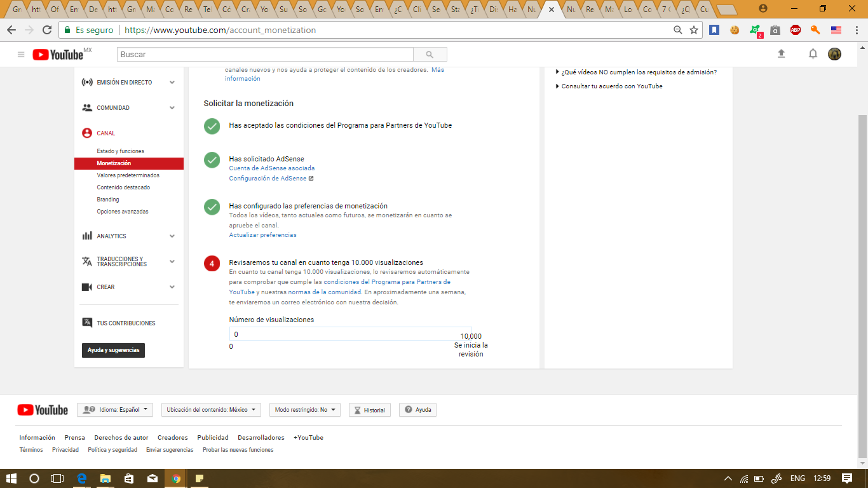Image resolution: width=868 pixels, height=488 pixels.
Task: Select Estado y funciones in sidebar
Action: [x=120, y=151]
